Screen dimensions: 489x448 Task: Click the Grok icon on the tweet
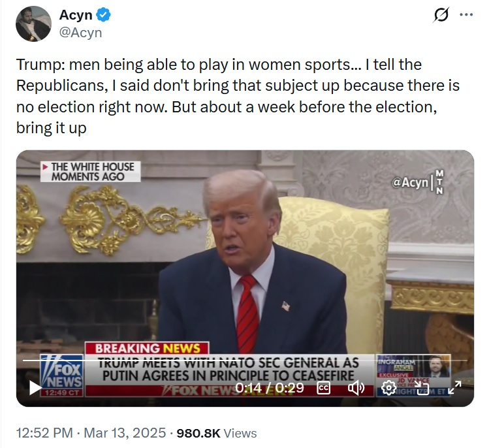coord(441,16)
